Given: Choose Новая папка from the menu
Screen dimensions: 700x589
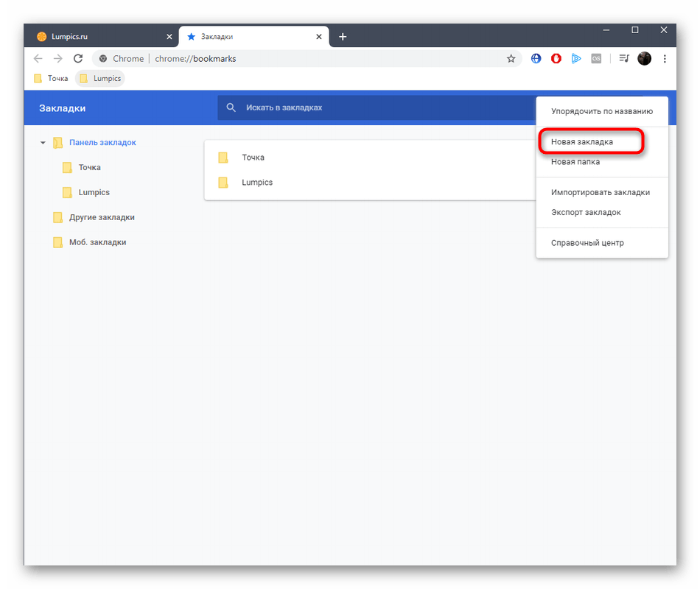Looking at the screenshot, I should [602, 162].
